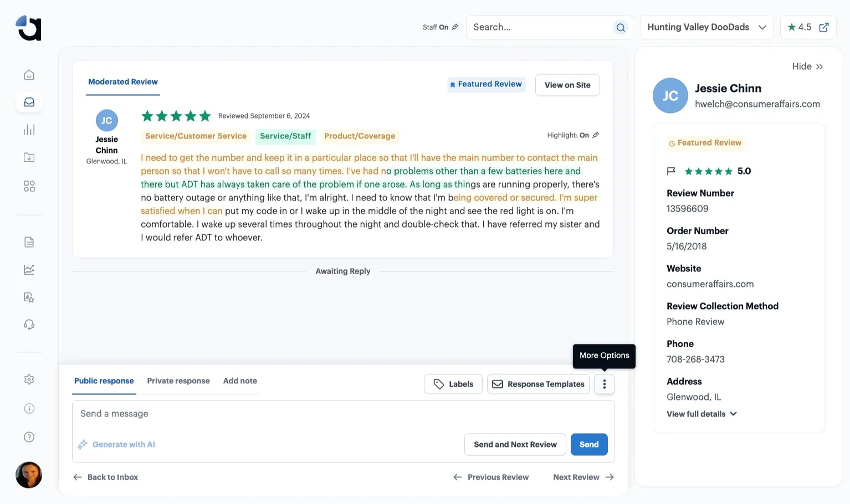This screenshot has width=850, height=504.
Task: Expand View full details
Action: (701, 414)
